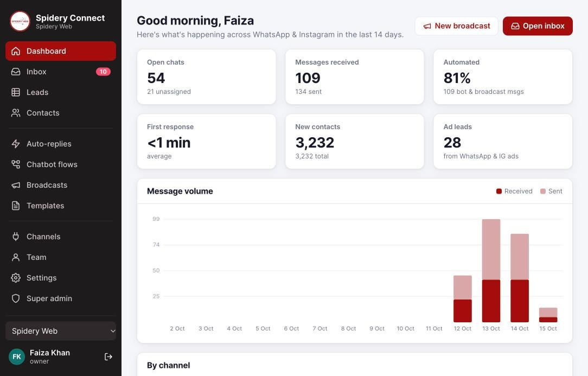
Task: Click the Broadcasts megaphone icon in sidebar
Action: coord(16,185)
